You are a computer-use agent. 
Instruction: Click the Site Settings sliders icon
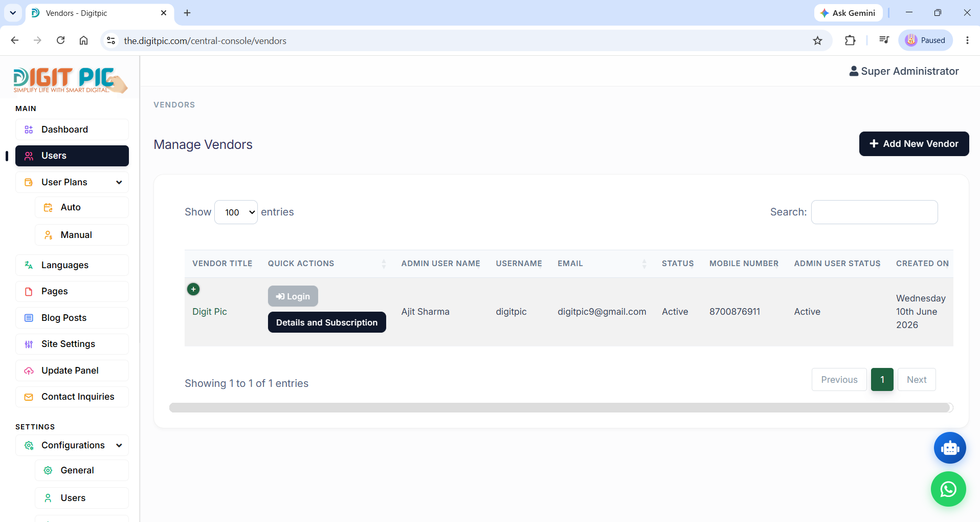click(x=29, y=344)
